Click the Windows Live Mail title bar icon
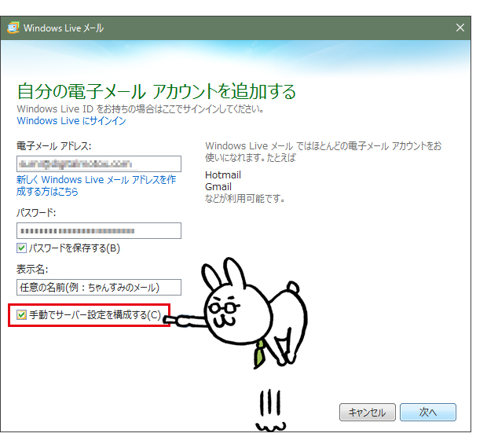This screenshot has width=487, height=448. [13, 28]
